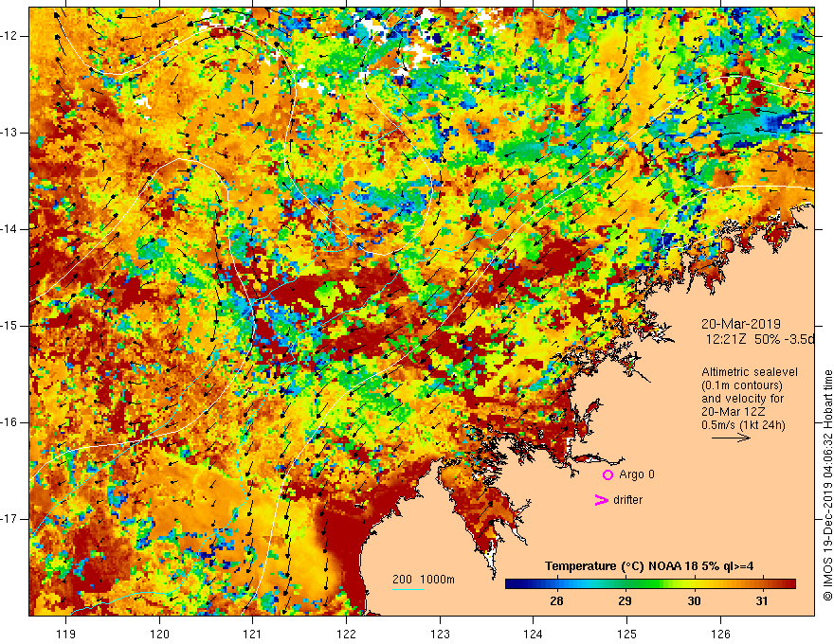Click the 'Altimetric sealevel' caption text
The image size is (834, 644).
[x=750, y=372]
